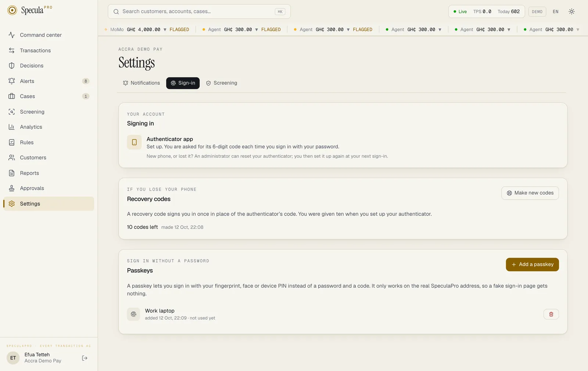The image size is (588, 371).
Task: Open Reports page
Action: [x=49, y=173]
